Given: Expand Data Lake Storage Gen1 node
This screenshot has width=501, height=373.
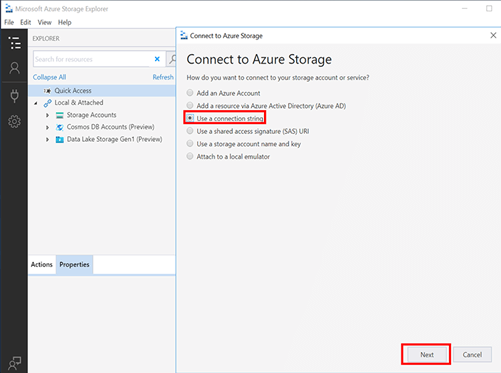Looking at the screenshot, I should point(47,139).
